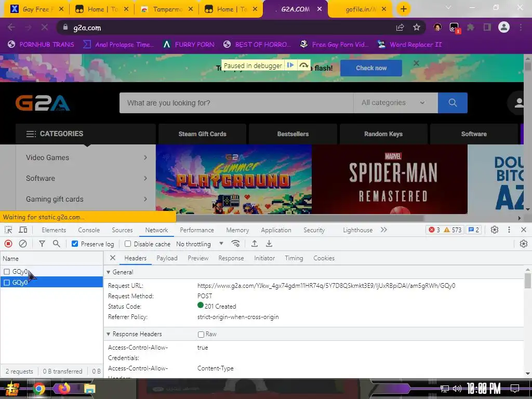The image size is (532, 399).
Task: Open Chrome tab search chevron
Action: [448, 7]
